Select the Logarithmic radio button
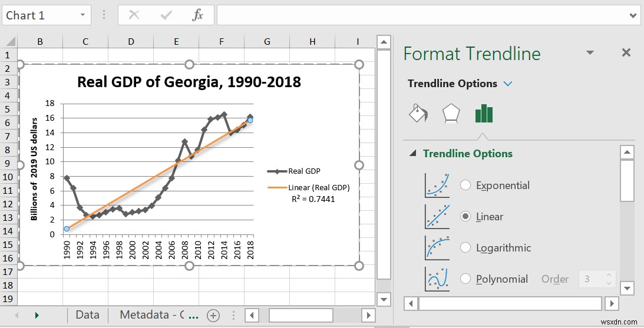This screenshot has width=644, height=328. [465, 247]
